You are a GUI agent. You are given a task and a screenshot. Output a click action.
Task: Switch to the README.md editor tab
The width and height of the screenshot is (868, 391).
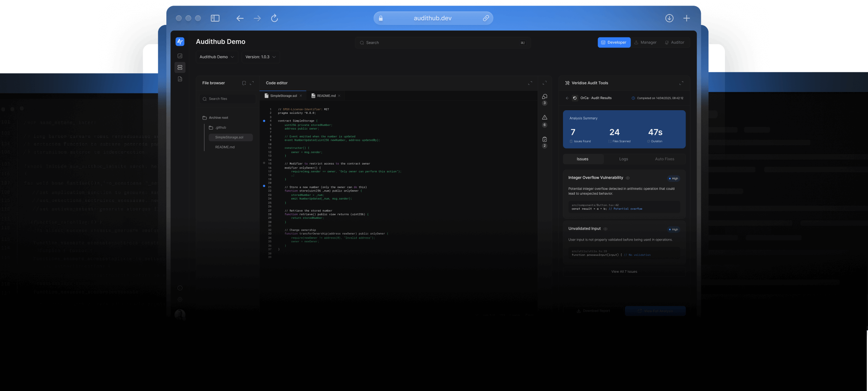point(326,96)
